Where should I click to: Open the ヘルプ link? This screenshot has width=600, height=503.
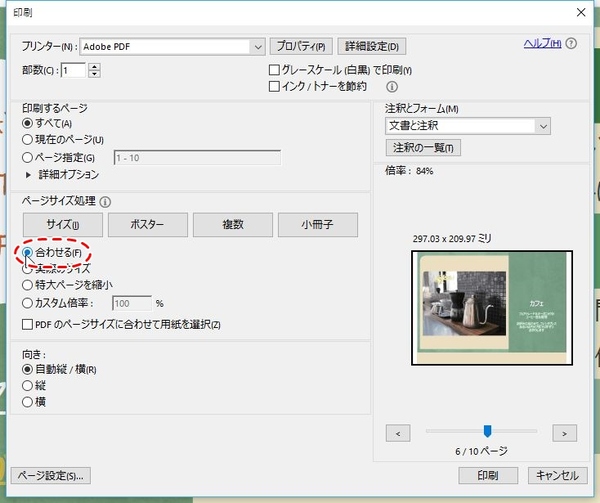coord(543,44)
